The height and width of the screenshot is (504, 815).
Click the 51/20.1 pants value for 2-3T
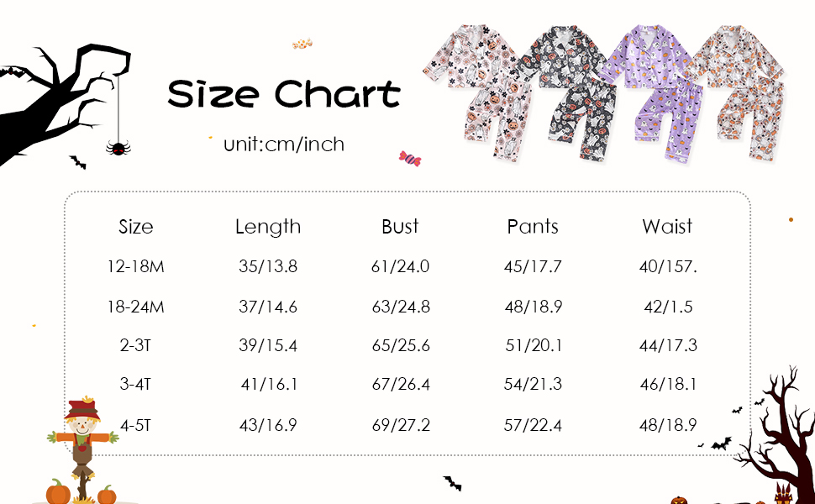(x=533, y=346)
